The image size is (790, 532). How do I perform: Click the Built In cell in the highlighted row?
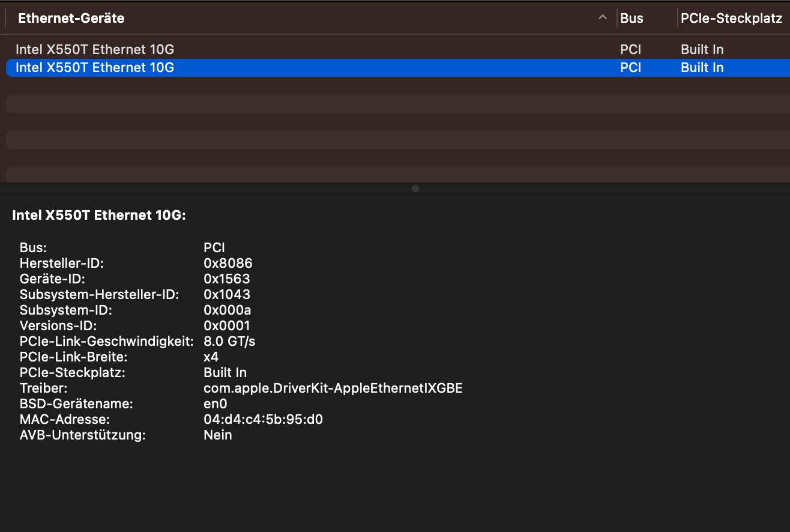pyautogui.click(x=702, y=68)
